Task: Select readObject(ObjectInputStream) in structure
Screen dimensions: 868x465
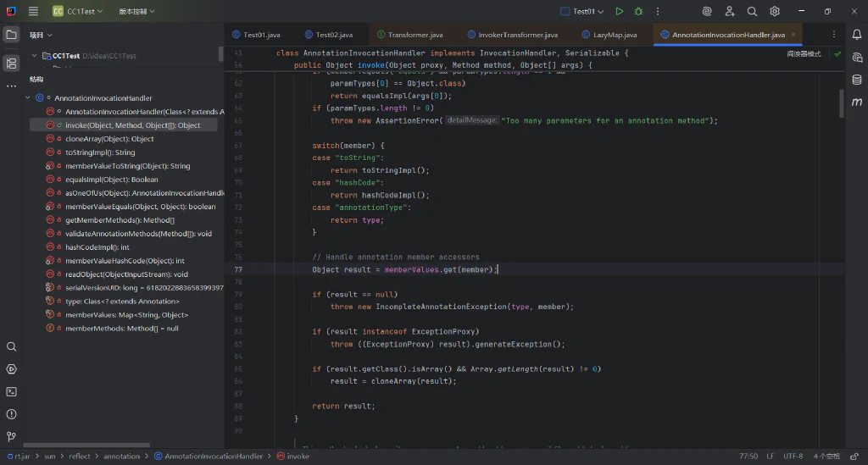Action: click(127, 274)
